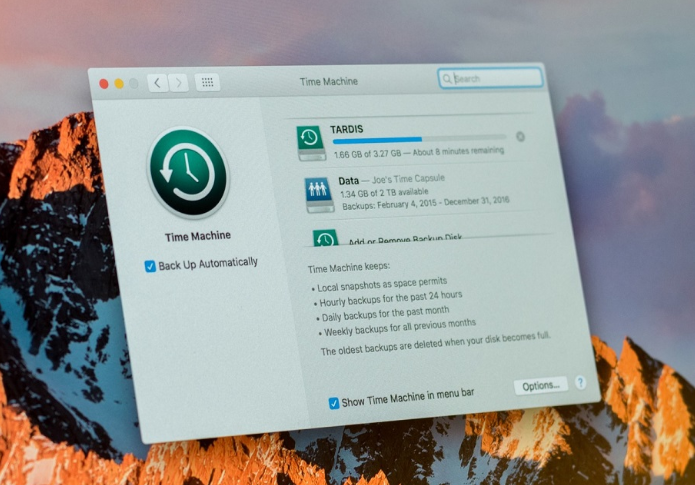Show all preferences with the grid button
695x485 pixels.
(207, 82)
